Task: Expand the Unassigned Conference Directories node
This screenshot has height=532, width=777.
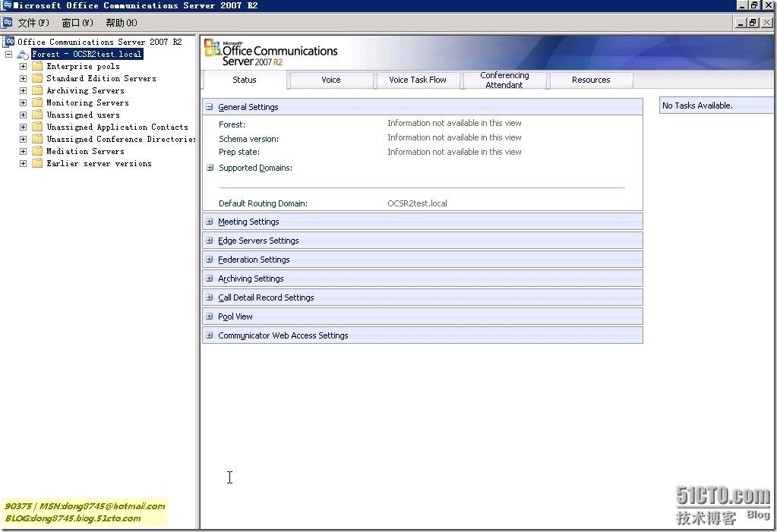Action: tap(23, 139)
